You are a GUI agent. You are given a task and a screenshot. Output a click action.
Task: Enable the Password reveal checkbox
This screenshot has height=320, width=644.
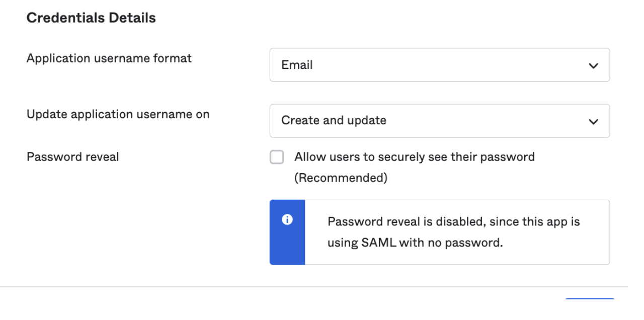(x=277, y=157)
